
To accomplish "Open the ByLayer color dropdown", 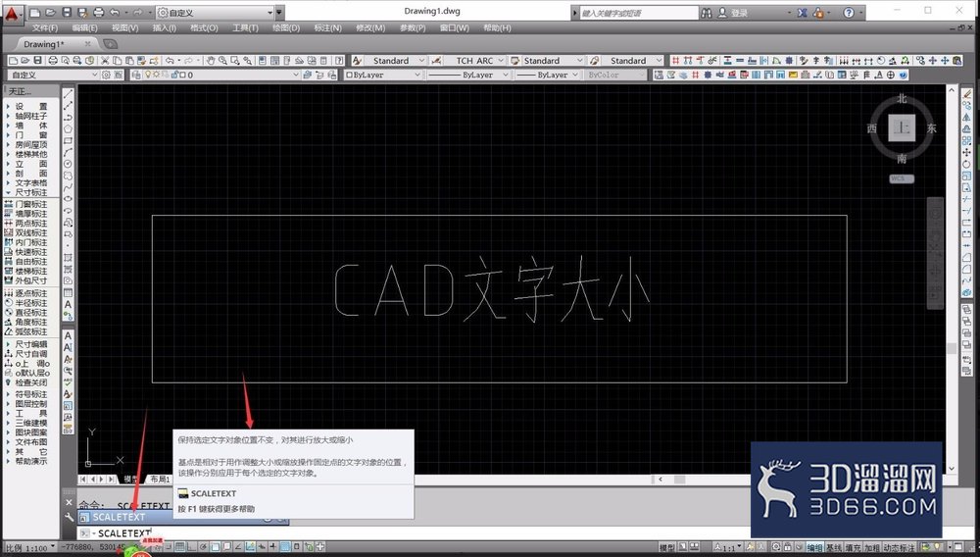I will 384,75.
